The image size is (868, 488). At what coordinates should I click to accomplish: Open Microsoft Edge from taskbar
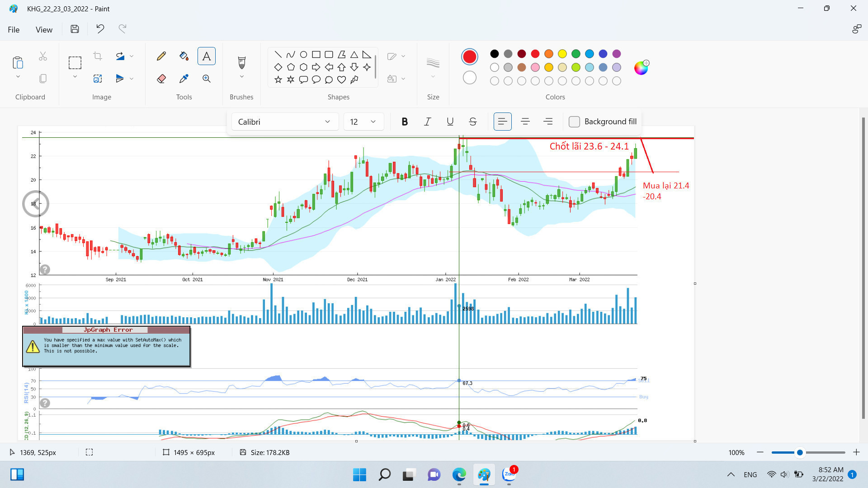point(459,474)
